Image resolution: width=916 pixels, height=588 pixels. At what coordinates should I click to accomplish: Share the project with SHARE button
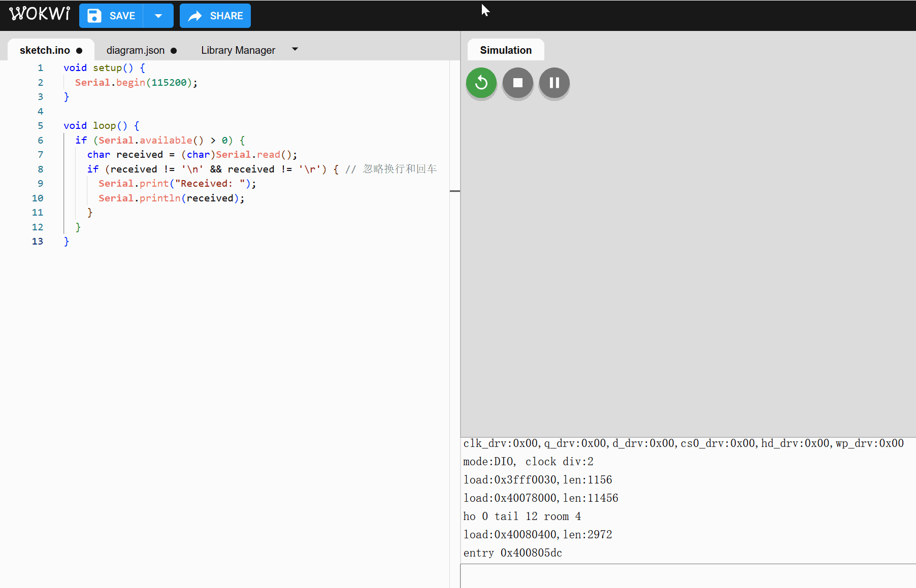coord(215,16)
